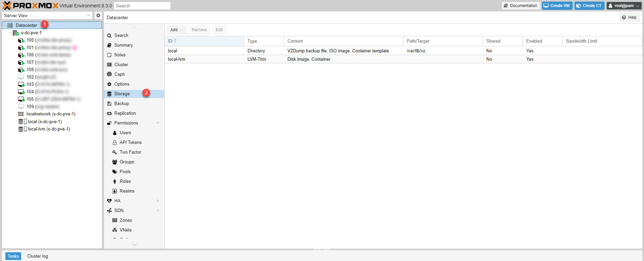Select container 108 icon in tree
This screenshot has height=261, width=644.
pyautogui.click(x=21, y=70)
